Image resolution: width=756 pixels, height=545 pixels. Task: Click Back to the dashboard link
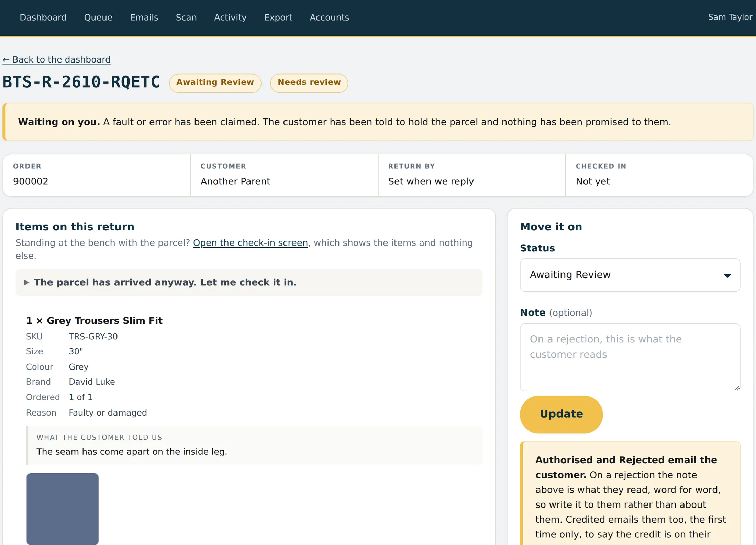point(57,60)
